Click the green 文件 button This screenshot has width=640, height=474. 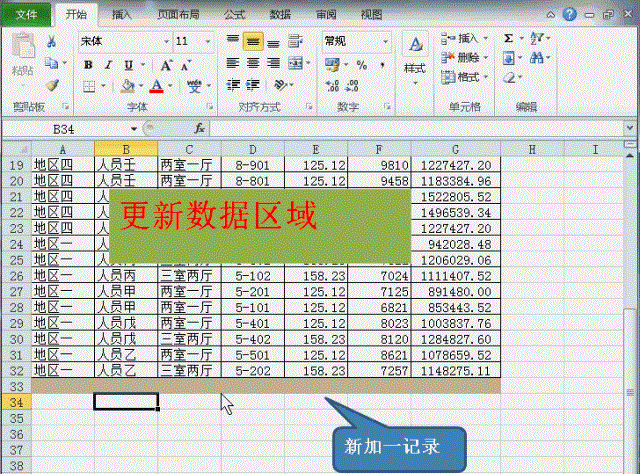(28, 15)
